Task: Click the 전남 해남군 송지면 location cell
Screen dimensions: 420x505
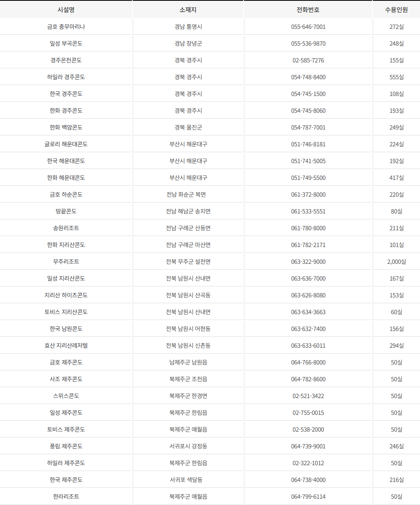Action: pyautogui.click(x=188, y=211)
